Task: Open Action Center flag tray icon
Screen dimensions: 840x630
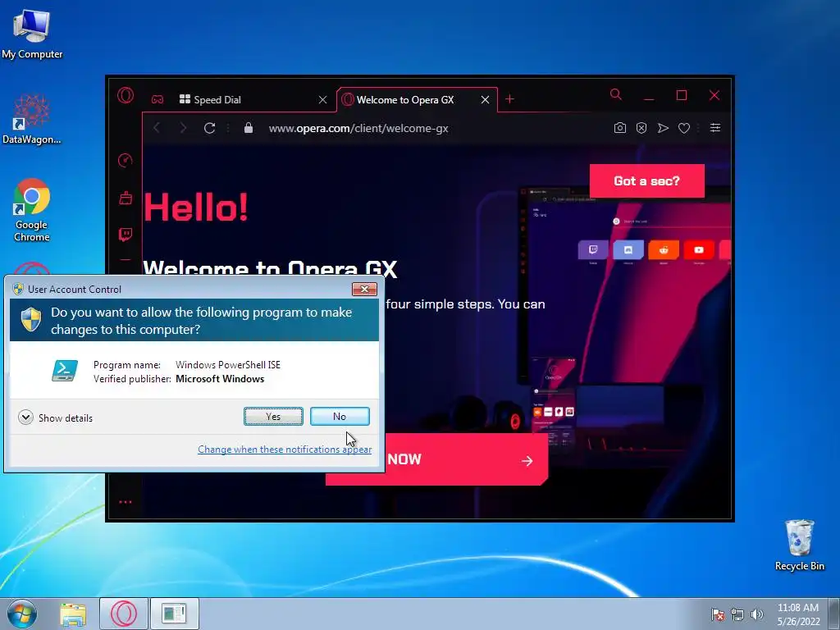Action: [717, 614]
